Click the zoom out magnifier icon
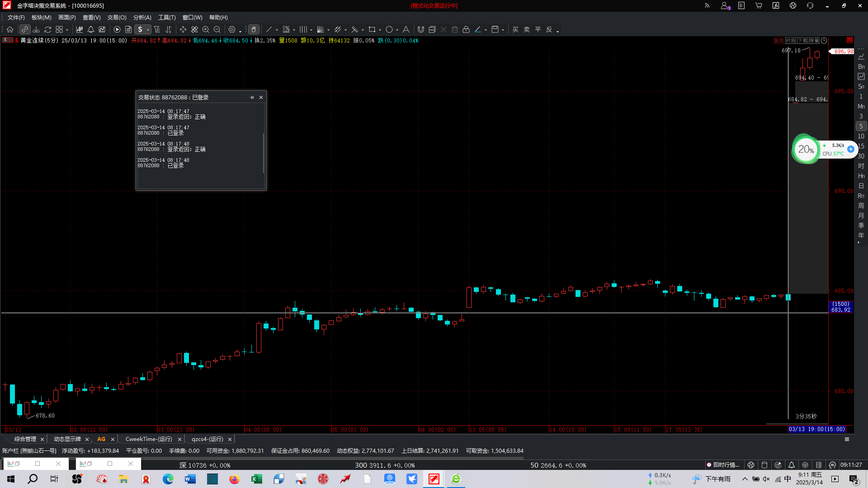The image size is (868, 488). click(x=217, y=29)
